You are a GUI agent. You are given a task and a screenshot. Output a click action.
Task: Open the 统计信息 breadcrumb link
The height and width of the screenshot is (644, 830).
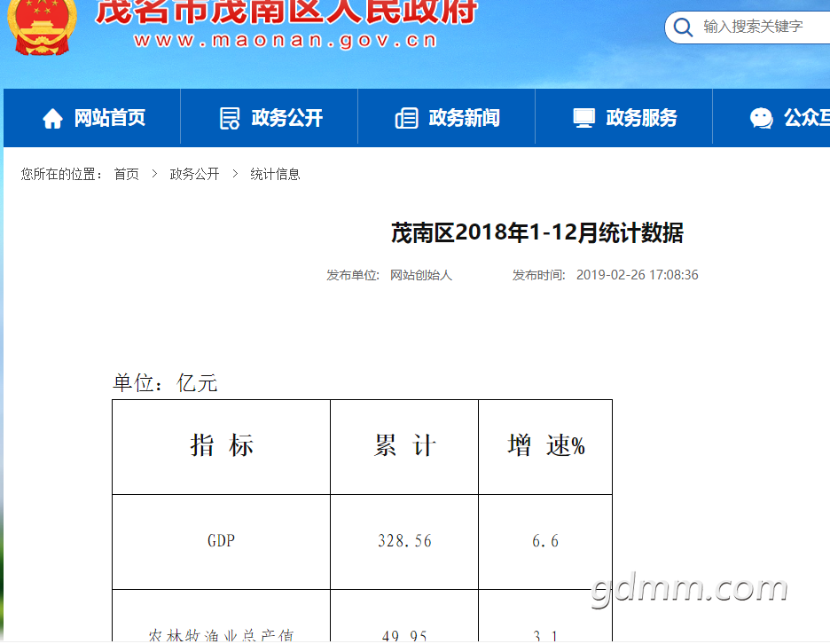(275, 174)
